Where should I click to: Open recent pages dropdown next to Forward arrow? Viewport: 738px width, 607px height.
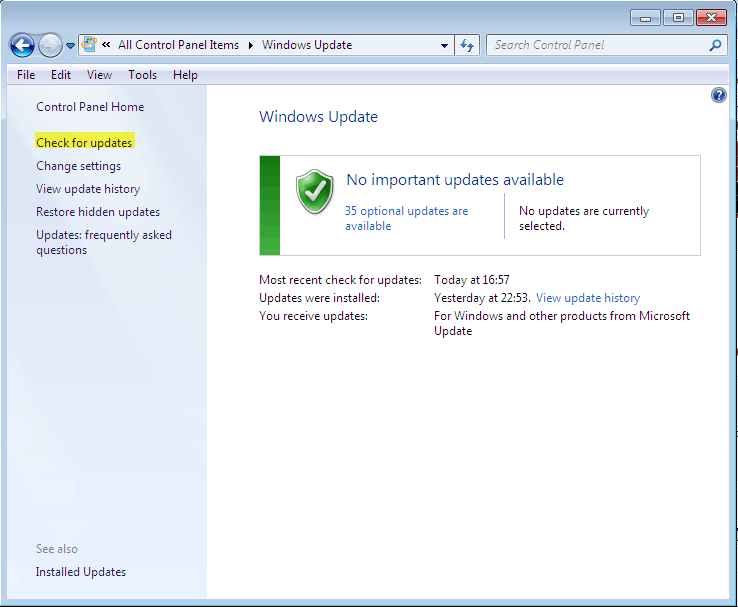pyautogui.click(x=70, y=46)
